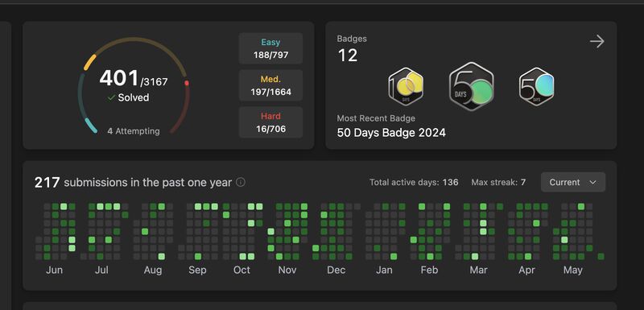Select the Easy 188/797 box

270,48
